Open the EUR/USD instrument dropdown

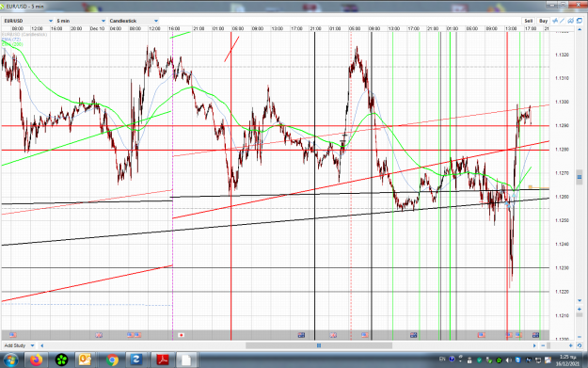click(x=28, y=21)
